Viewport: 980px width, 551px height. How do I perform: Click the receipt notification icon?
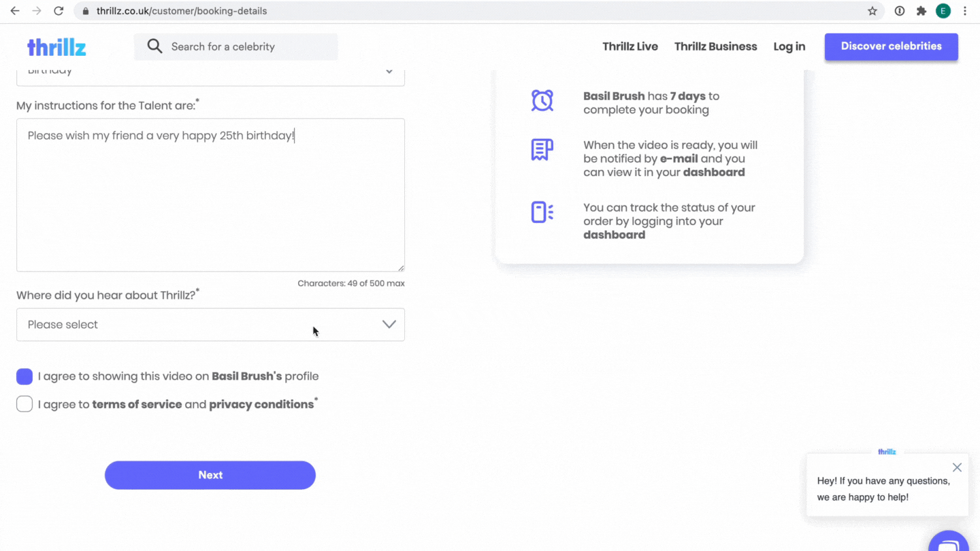(542, 150)
